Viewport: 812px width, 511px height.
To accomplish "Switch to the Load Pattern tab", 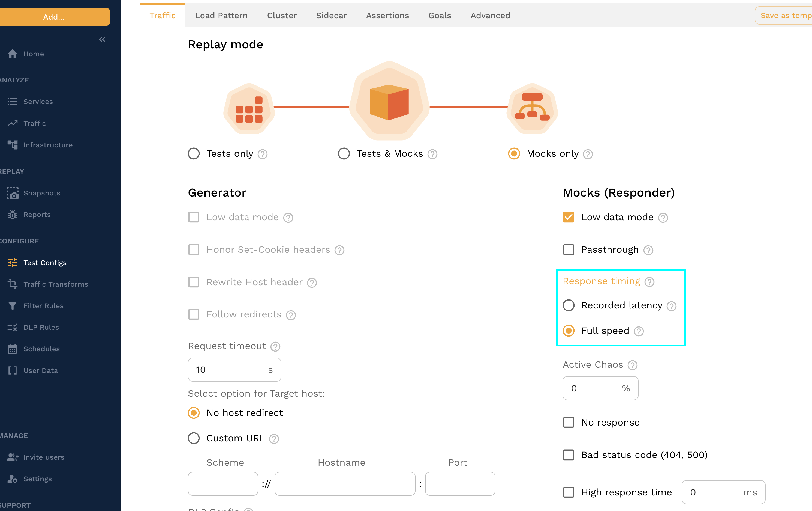I will (221, 16).
